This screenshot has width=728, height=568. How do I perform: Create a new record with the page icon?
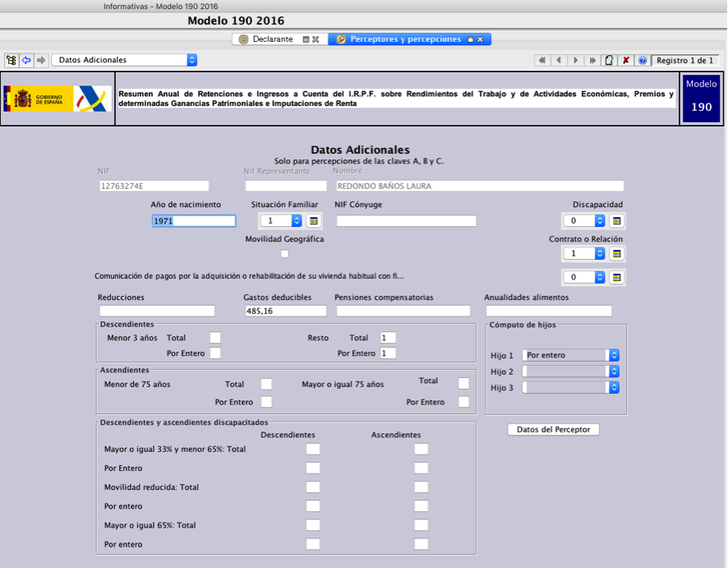(x=609, y=60)
